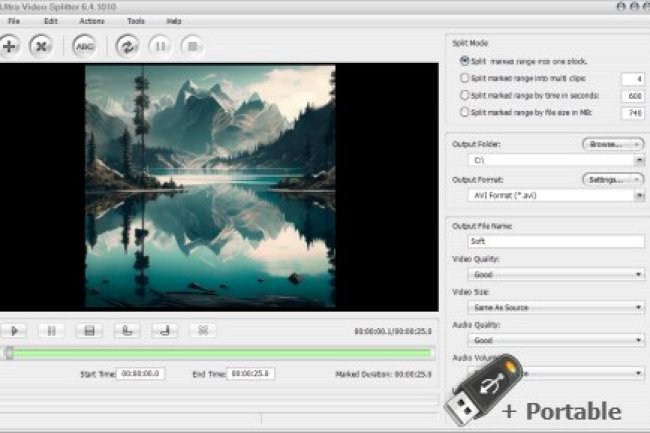650x433 pixels.
Task: Open the Output Format AVI dropdown
Action: (x=639, y=196)
